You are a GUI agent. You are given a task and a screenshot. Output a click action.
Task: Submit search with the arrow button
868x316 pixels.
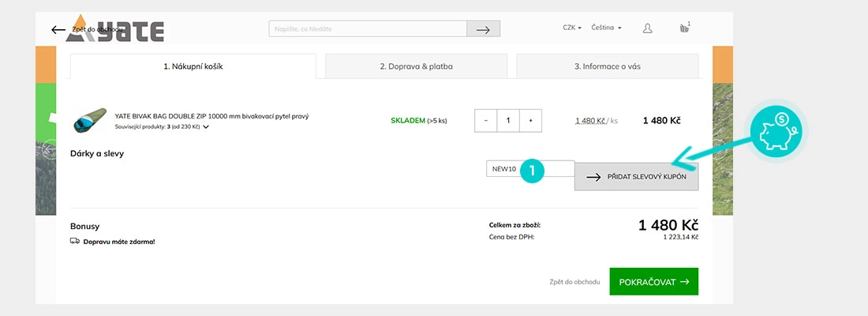483,28
